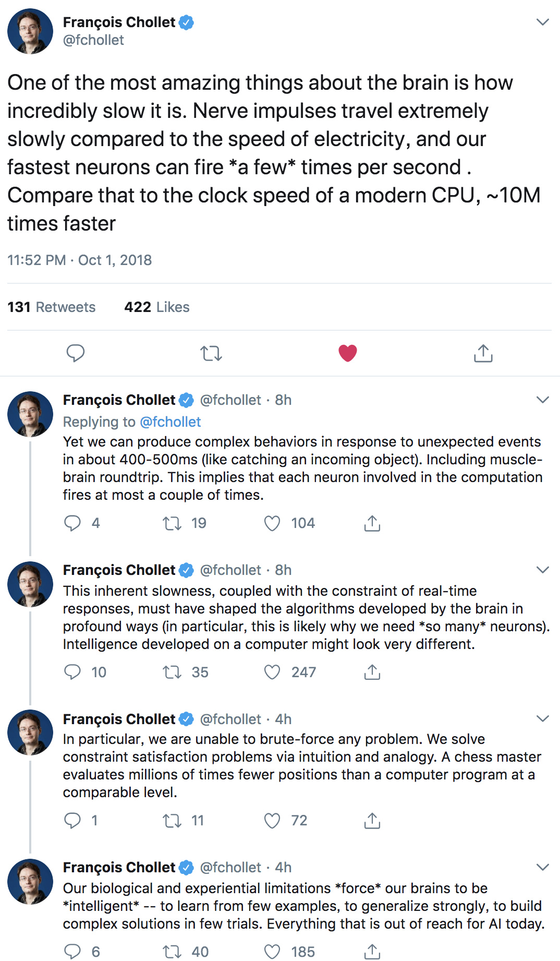Viewport: 560px width, 961px height.
Task: Retweet the tweet with 40 retweets
Action: point(172,952)
